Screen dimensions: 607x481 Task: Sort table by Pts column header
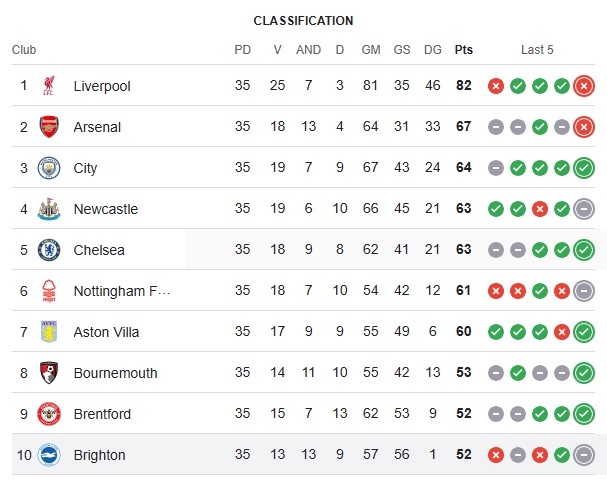tap(463, 50)
